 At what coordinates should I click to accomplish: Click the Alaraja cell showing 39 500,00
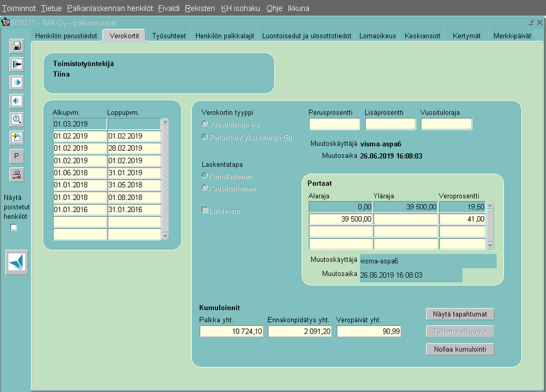340,219
